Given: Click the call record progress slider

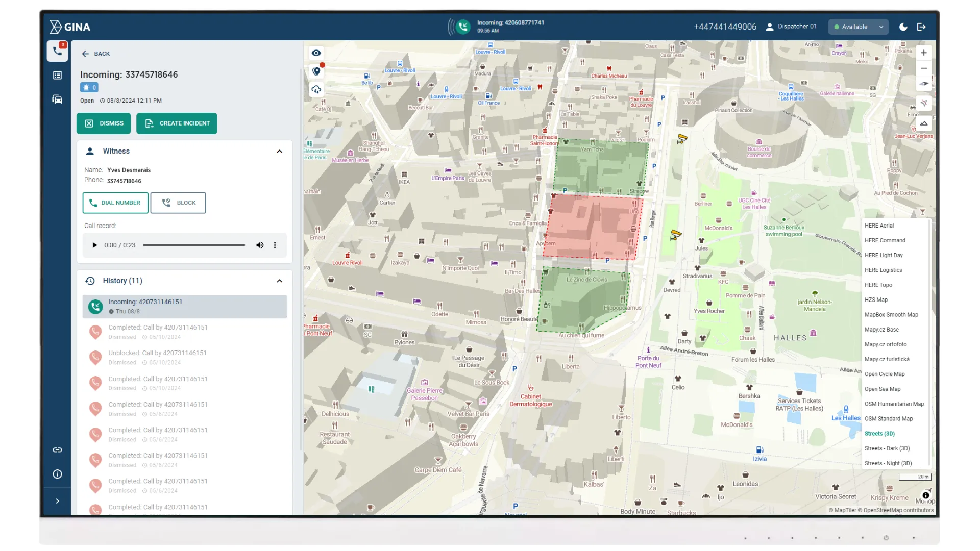Looking at the screenshot, I should [194, 245].
